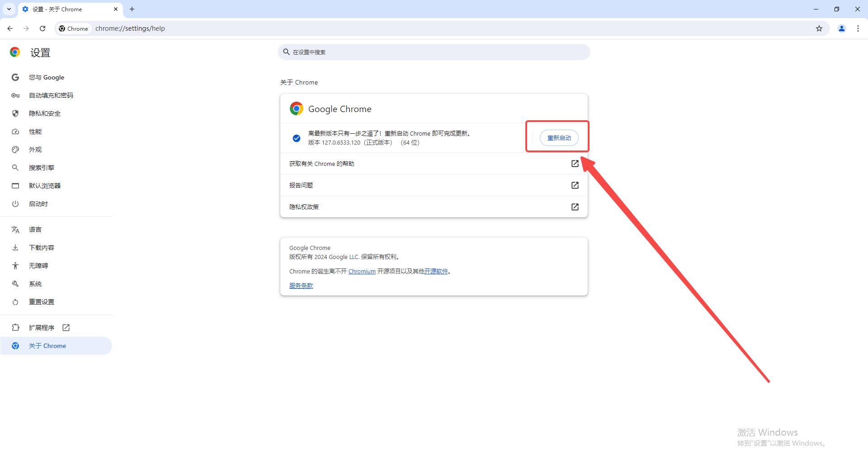Follow the Chromium hyperlink
Image resolution: width=868 pixels, height=470 pixels.
pyautogui.click(x=362, y=271)
